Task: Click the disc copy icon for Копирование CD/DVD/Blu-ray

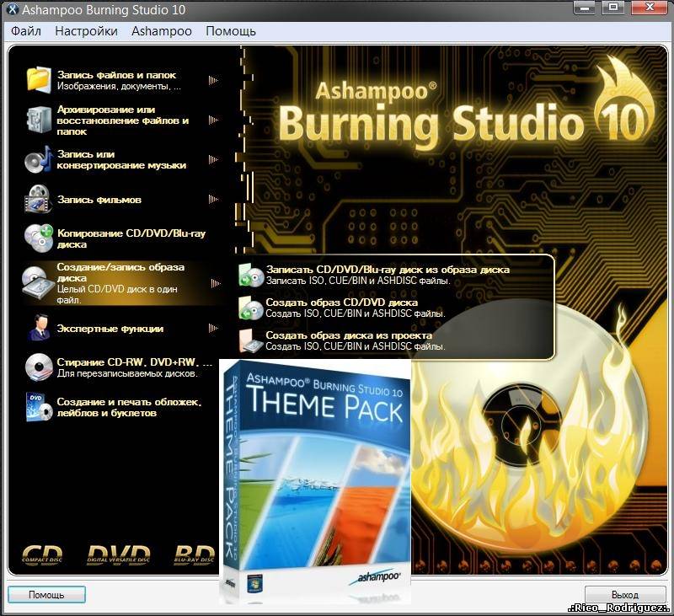Action: tap(39, 238)
